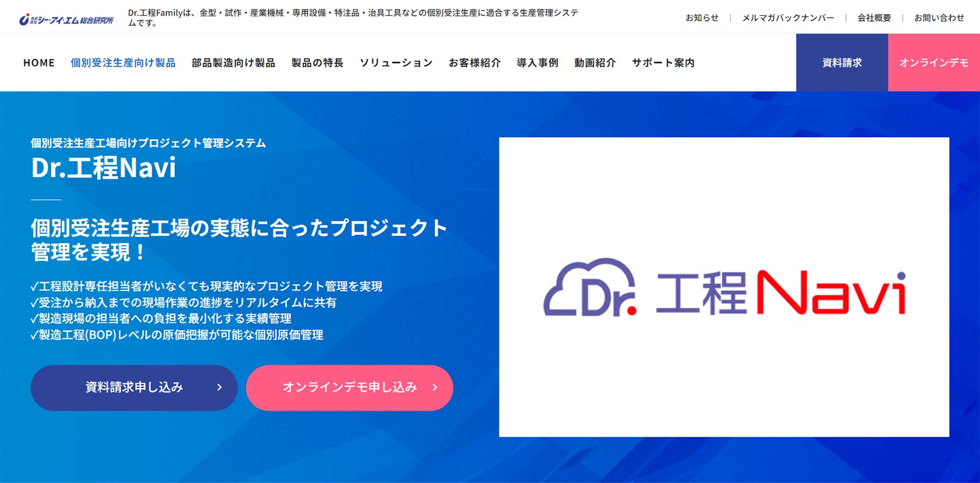The width and height of the screenshot is (980, 483).
Task: Click the ✓製造現場の担当者への負担 bullet line
Action: (161, 319)
